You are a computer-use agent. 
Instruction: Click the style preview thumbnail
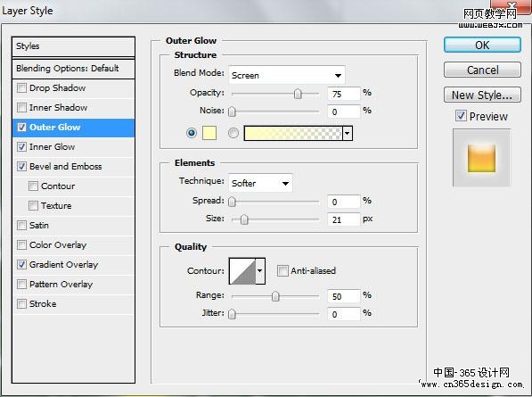(481, 158)
